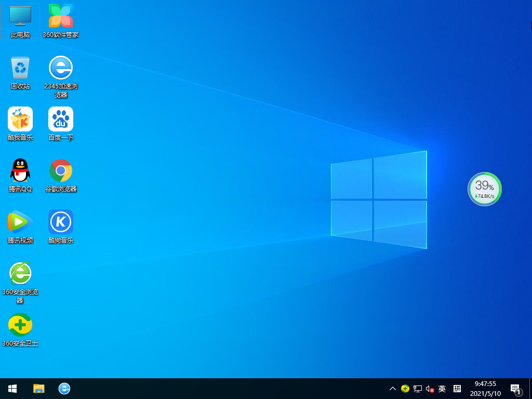Open File Explorer from the taskbar
Viewport: 532px width, 399px height.
[x=39, y=388]
